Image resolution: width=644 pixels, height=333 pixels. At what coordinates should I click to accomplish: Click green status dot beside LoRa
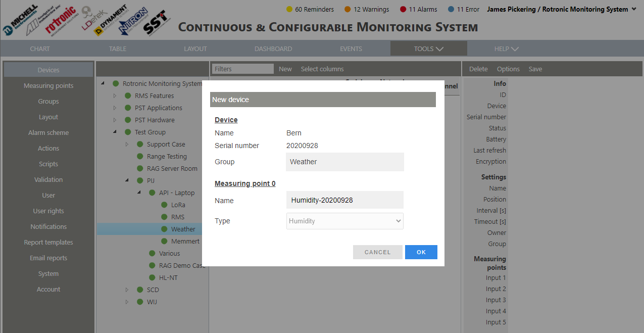(x=164, y=205)
